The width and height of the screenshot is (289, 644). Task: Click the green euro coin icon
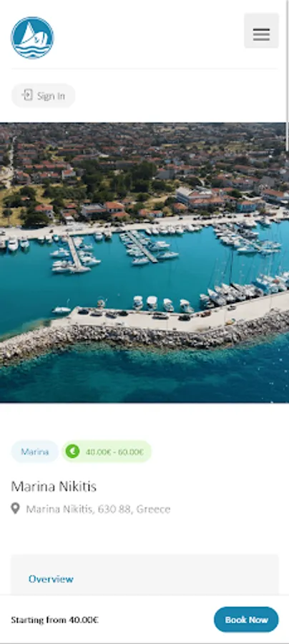click(x=73, y=452)
